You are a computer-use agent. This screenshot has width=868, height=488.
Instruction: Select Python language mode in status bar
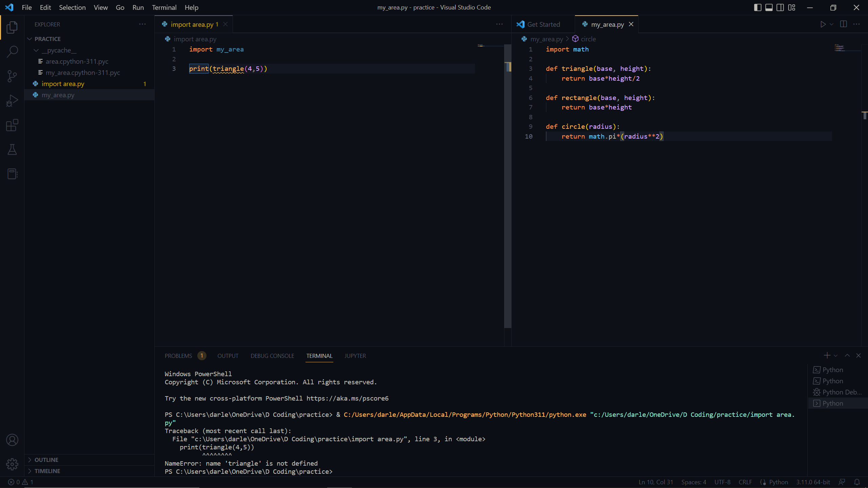[778, 482]
